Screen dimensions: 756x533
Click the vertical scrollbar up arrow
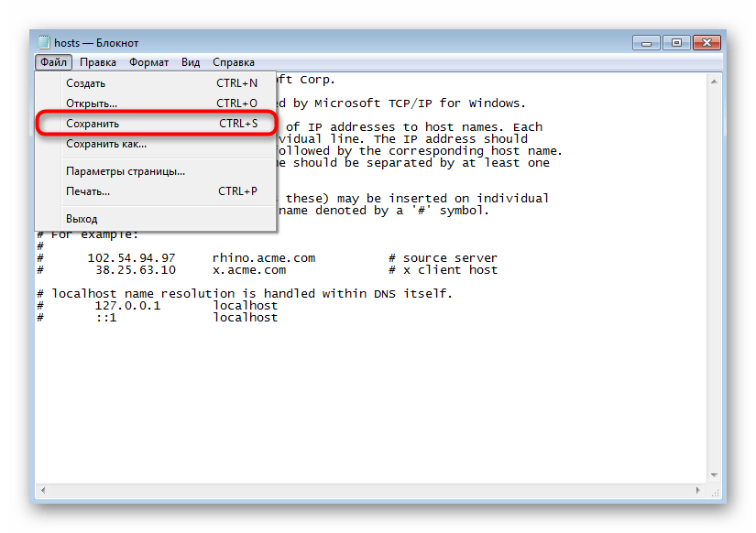tap(714, 82)
